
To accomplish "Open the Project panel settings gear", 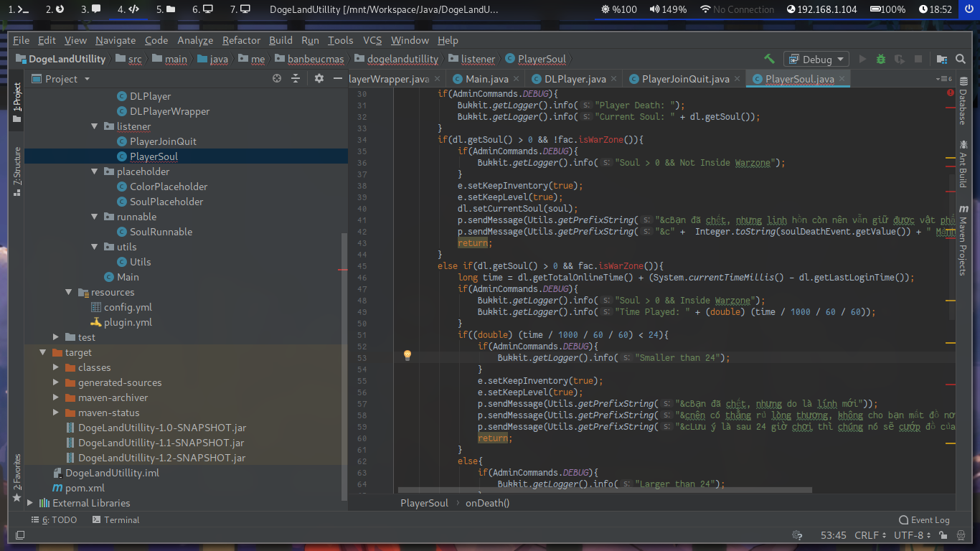I will point(319,79).
